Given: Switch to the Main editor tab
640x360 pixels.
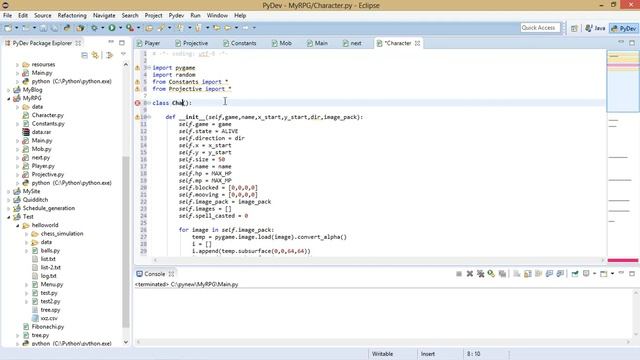Looking at the screenshot, I should (318, 43).
